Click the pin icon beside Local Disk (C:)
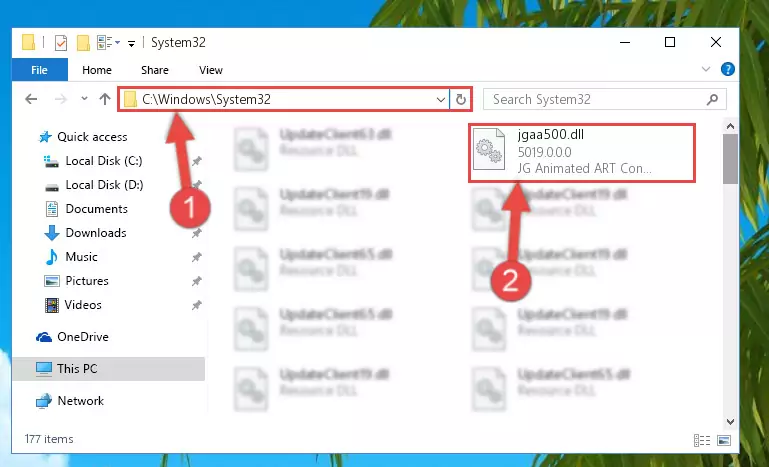The width and height of the screenshot is (769, 467). 197,161
